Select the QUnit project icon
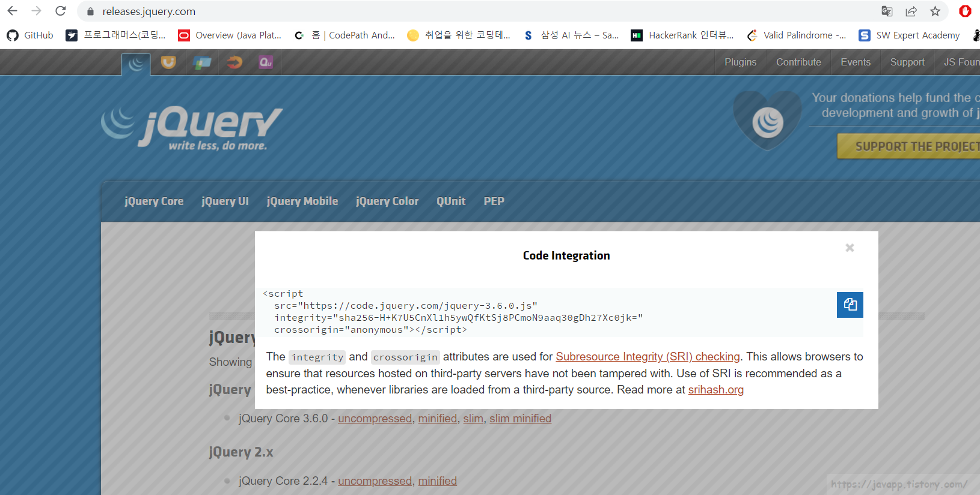 tap(266, 62)
